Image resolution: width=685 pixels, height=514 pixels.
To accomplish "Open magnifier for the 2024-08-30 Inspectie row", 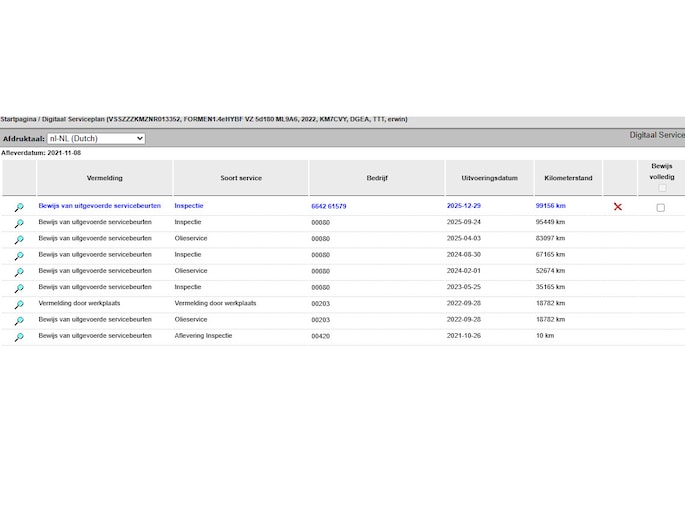I will pyautogui.click(x=18, y=256).
